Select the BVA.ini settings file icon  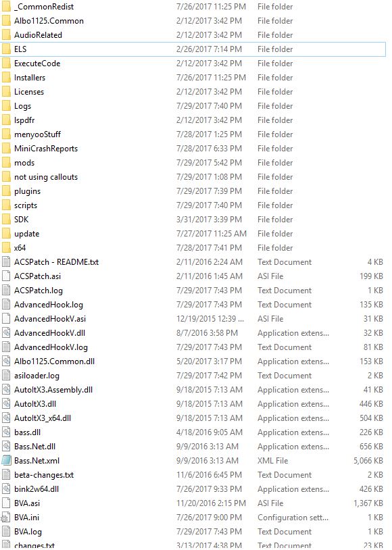point(6,518)
